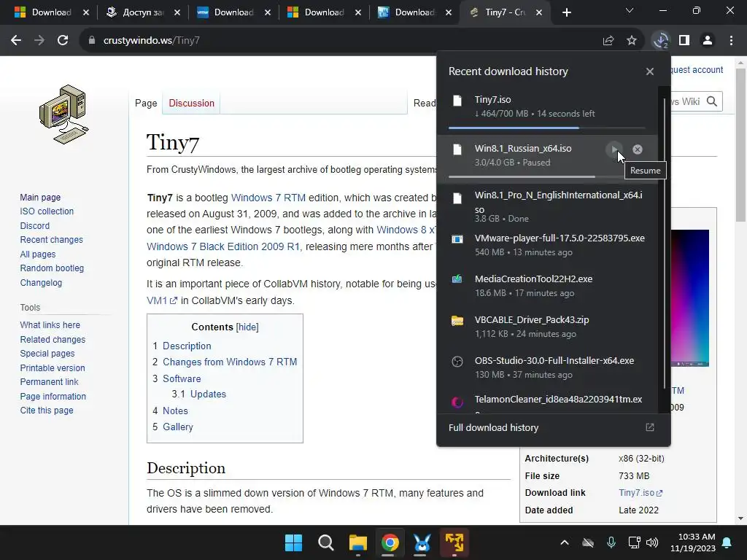Open the Chrome three-dot menu
The height and width of the screenshot is (560, 747).
(731, 41)
